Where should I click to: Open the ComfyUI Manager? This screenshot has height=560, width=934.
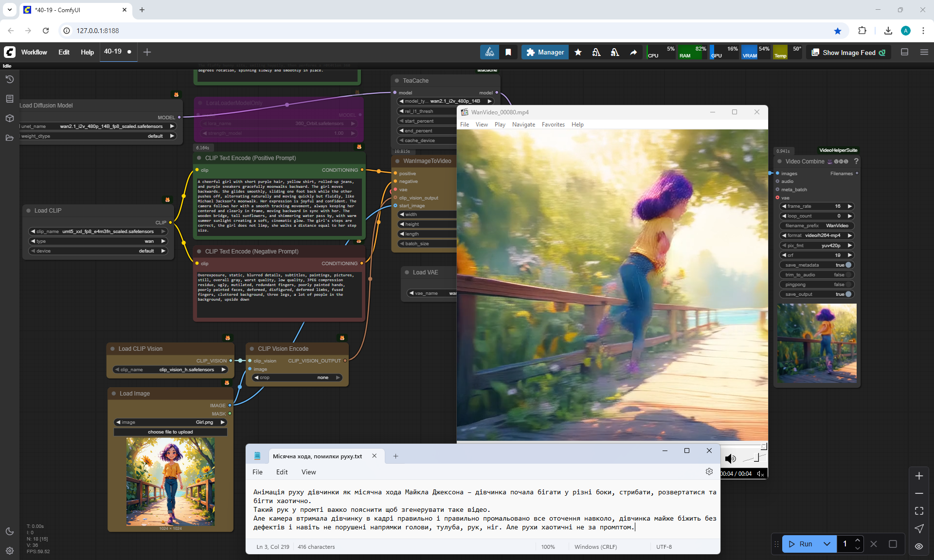(x=545, y=52)
